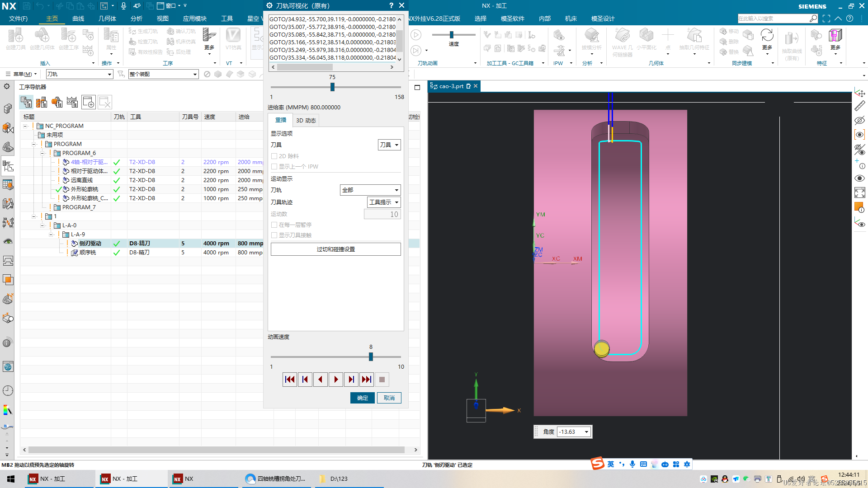Click 确认刀轨 (Verify Tool Path)

[x=181, y=31]
